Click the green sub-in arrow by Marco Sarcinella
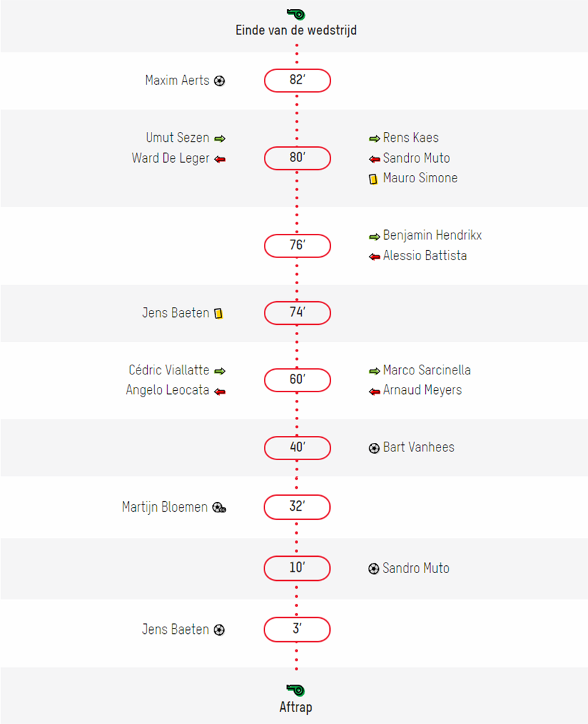 [375, 370]
